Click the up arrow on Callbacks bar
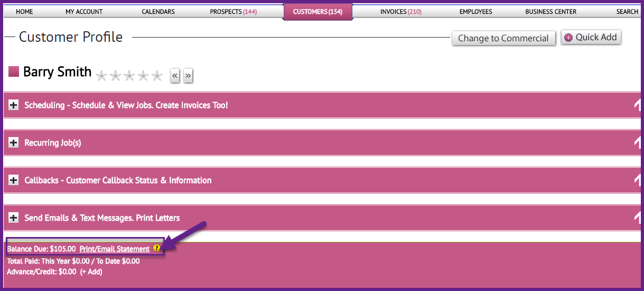This screenshot has width=644, height=291. [638, 180]
